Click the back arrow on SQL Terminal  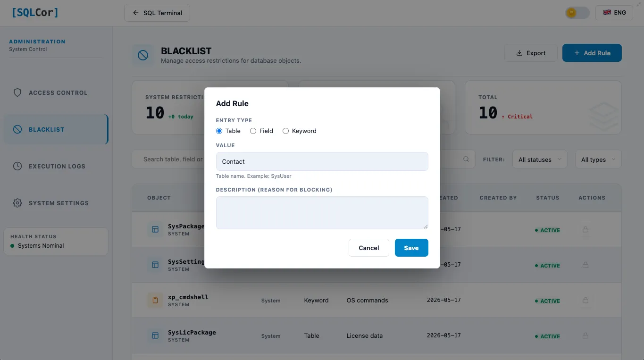coord(136,13)
